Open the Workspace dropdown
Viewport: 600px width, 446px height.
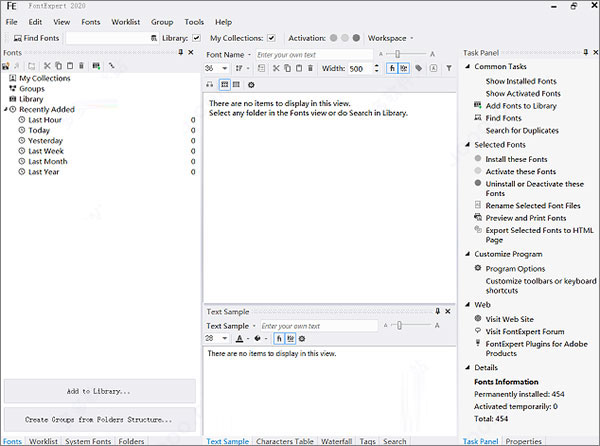coord(391,38)
